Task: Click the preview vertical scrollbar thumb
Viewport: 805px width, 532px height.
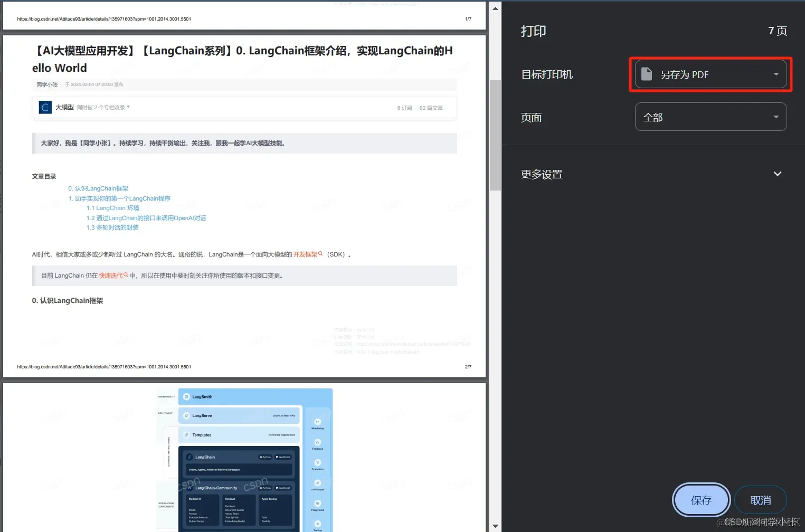Action: coord(495,135)
